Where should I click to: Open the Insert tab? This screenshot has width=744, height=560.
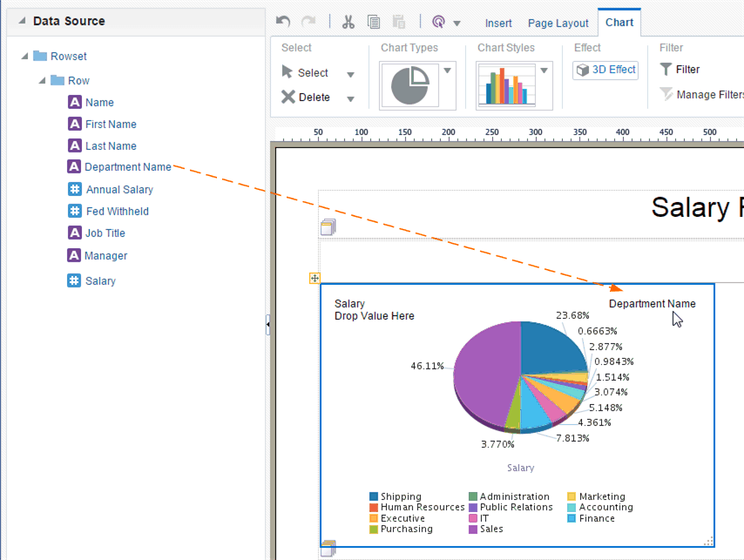click(x=498, y=24)
